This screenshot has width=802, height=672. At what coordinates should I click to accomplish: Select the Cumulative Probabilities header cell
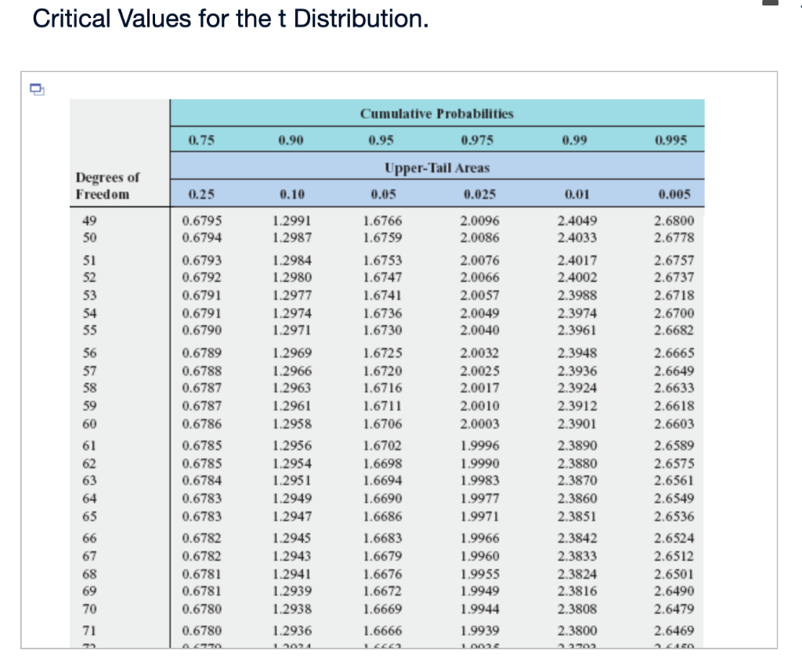tap(436, 114)
